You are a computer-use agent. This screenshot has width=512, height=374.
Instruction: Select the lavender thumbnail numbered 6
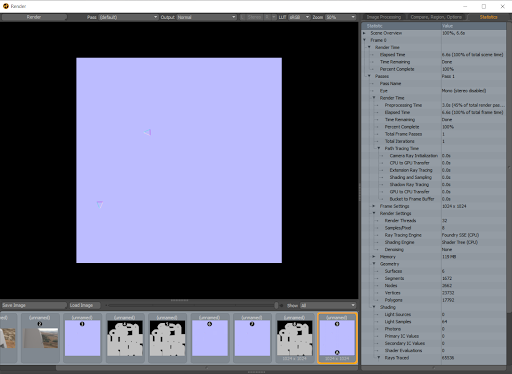pos(209,338)
